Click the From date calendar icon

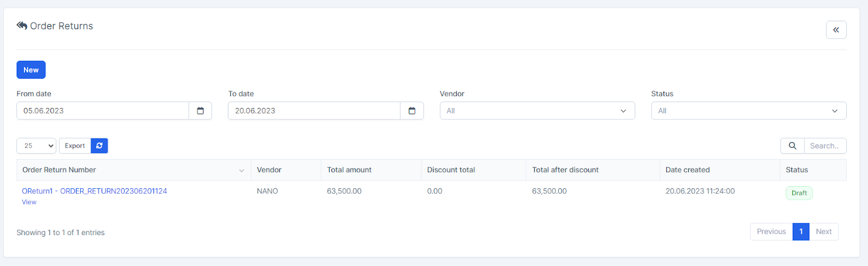point(200,111)
